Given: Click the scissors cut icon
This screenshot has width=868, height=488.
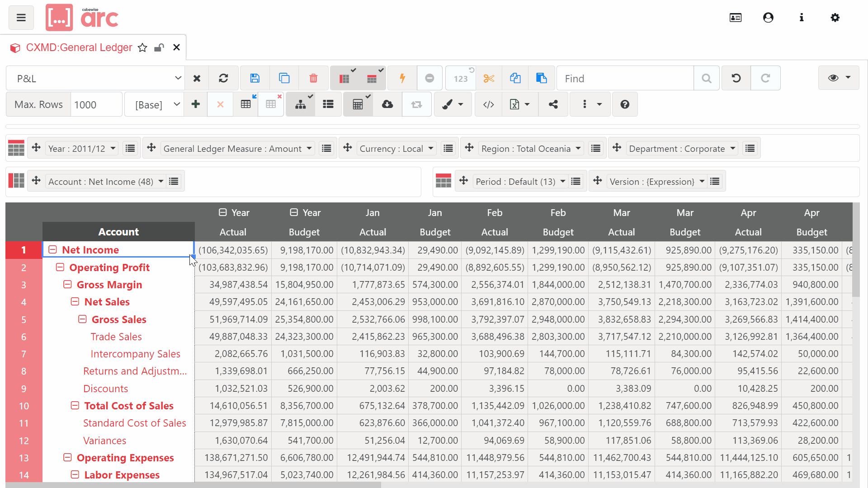Looking at the screenshot, I should 489,78.
